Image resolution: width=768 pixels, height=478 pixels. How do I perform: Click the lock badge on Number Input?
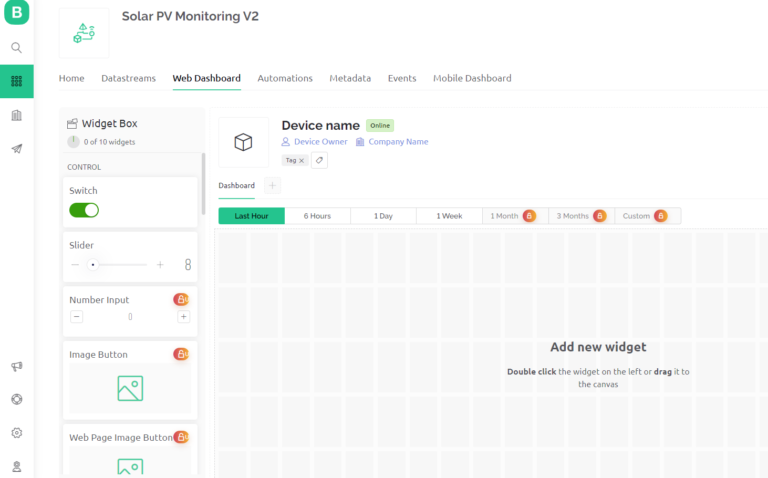click(x=181, y=299)
